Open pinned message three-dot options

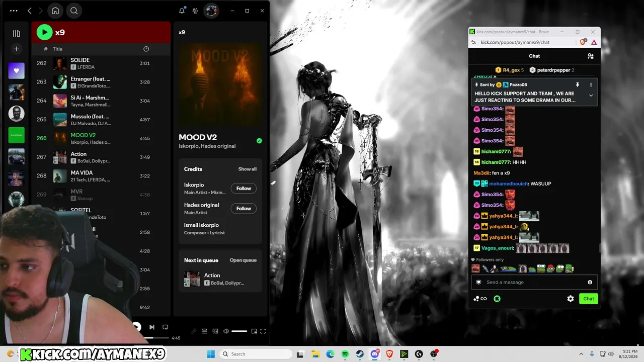click(x=591, y=85)
